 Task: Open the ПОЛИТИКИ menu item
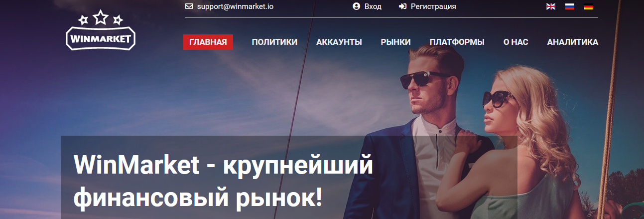coord(274,42)
